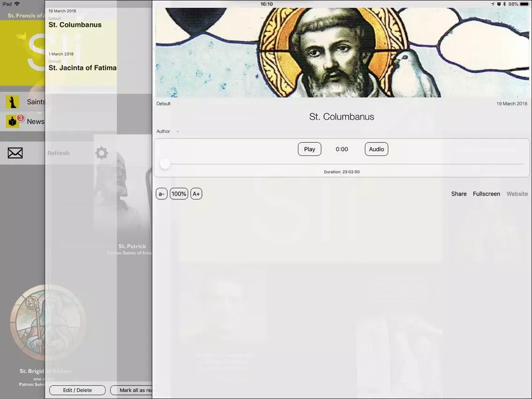This screenshot has width=532, height=399.
Task: Mark all articles as read
Action: click(131, 390)
